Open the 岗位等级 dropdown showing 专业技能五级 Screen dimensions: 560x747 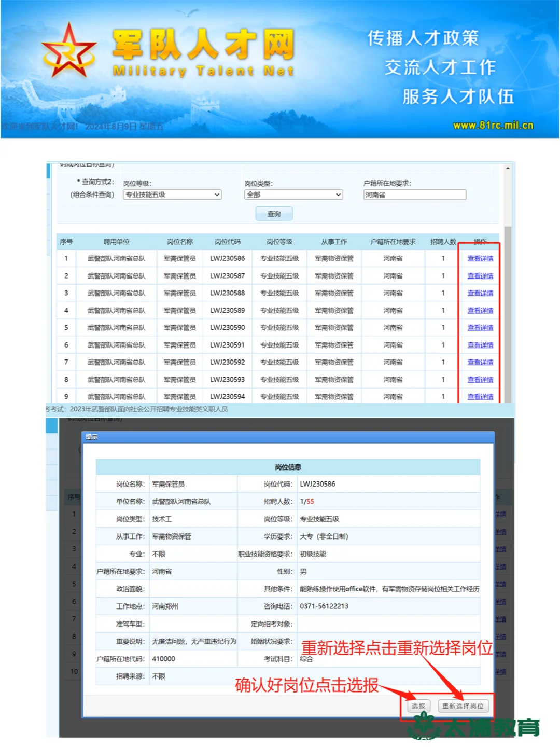172,195
